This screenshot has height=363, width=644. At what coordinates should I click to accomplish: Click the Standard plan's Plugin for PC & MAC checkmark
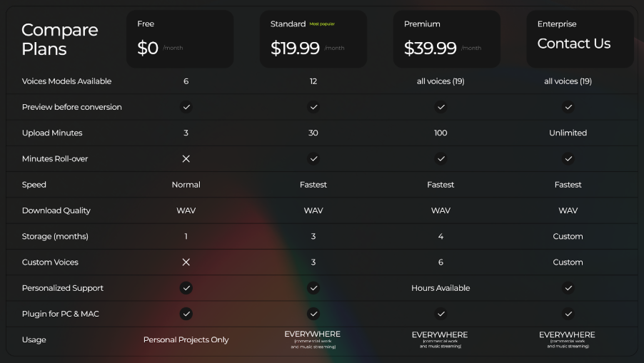[x=313, y=314]
